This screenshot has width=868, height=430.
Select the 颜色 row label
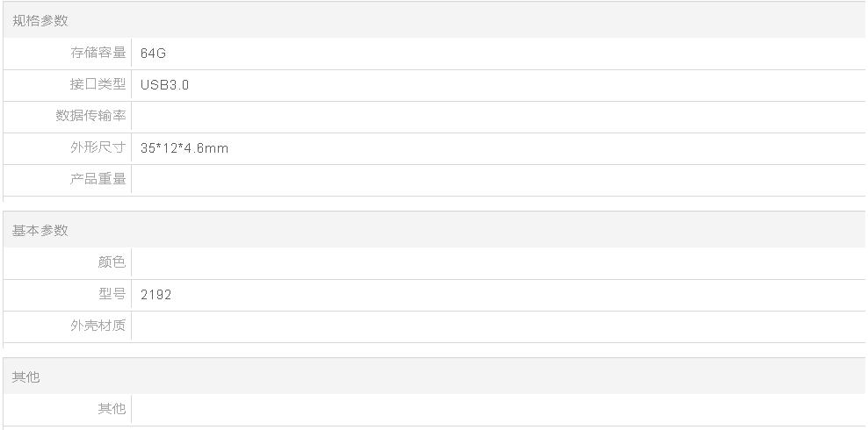[x=112, y=262]
